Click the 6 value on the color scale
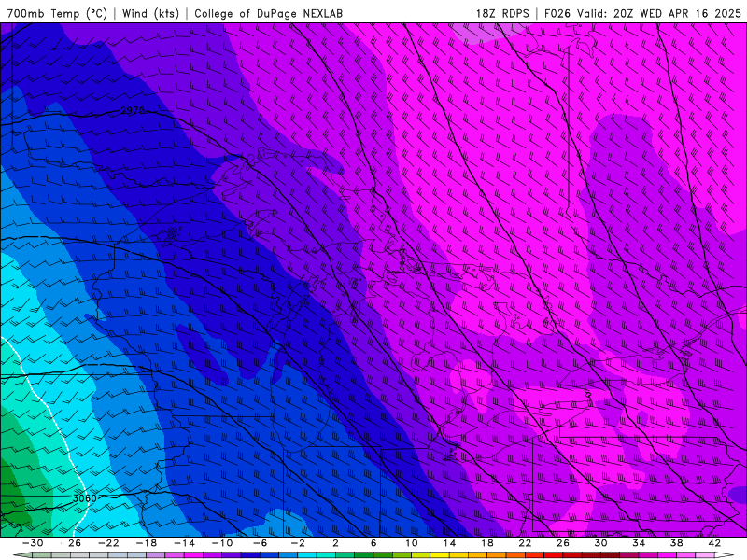 click(373, 543)
